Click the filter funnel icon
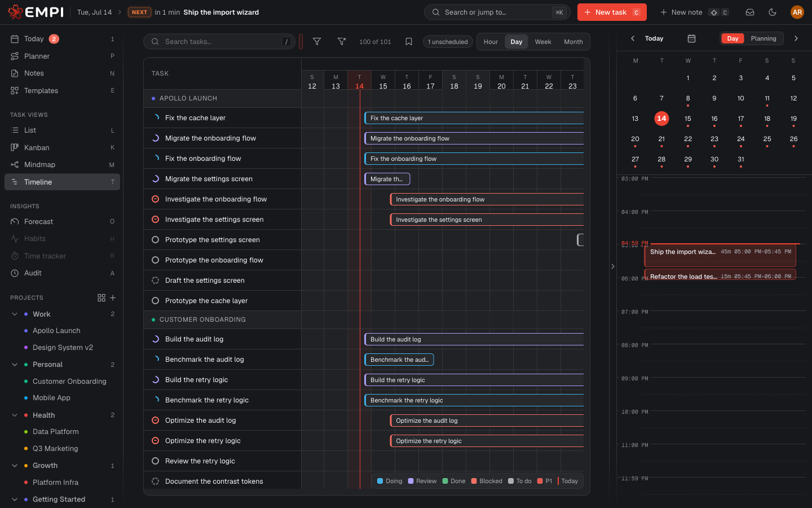 click(317, 42)
